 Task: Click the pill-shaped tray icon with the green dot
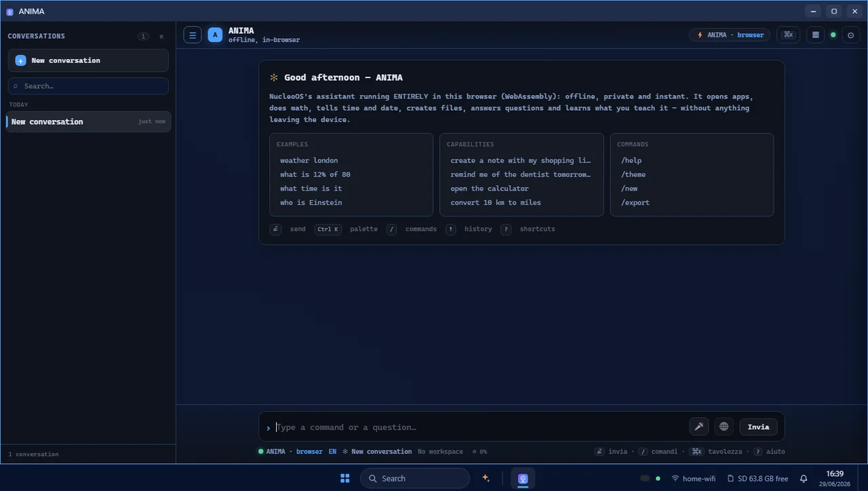pyautogui.click(x=650, y=479)
